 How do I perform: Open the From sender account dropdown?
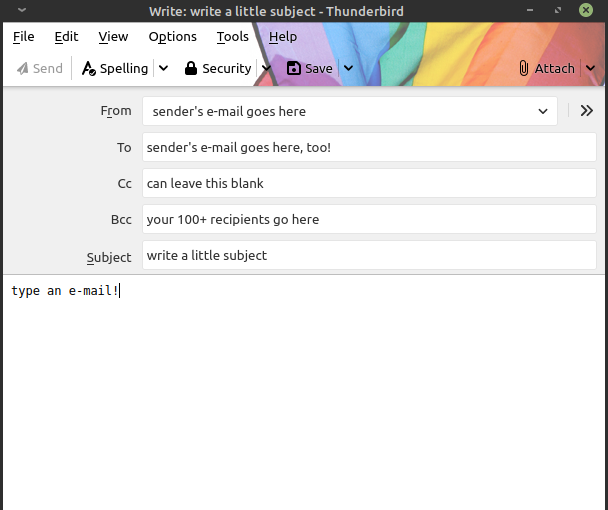(349, 111)
